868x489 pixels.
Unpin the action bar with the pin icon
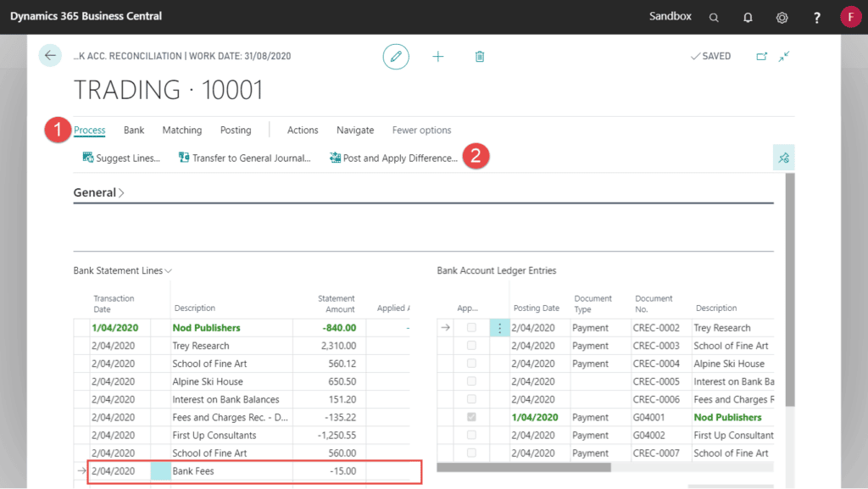pyautogui.click(x=783, y=157)
